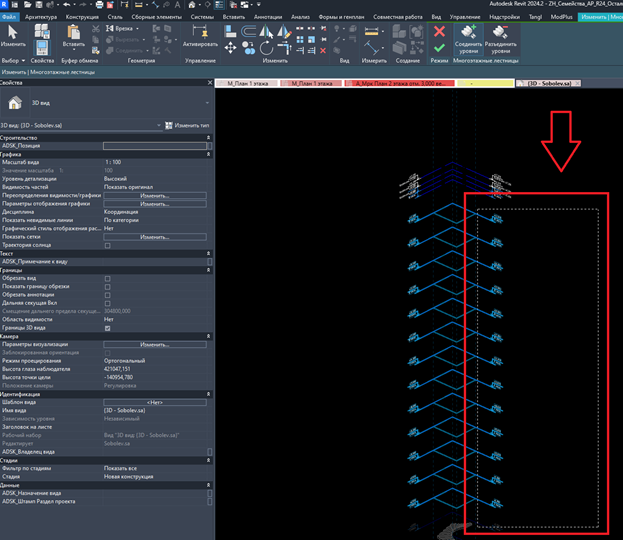Switch to the Архитектура ribbon tab
The height and width of the screenshot is (540, 623).
(x=41, y=17)
